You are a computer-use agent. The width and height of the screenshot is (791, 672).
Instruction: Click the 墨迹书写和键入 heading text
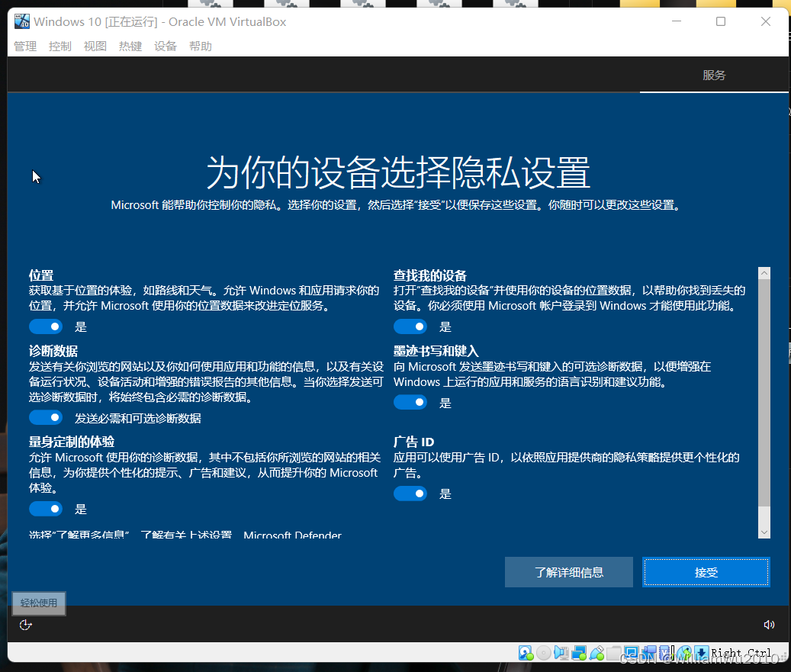(x=436, y=351)
